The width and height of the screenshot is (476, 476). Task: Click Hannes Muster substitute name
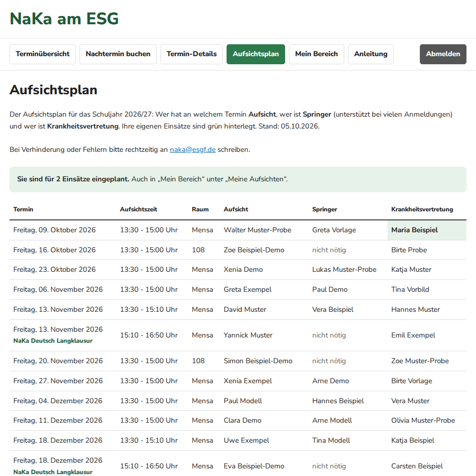point(415,310)
